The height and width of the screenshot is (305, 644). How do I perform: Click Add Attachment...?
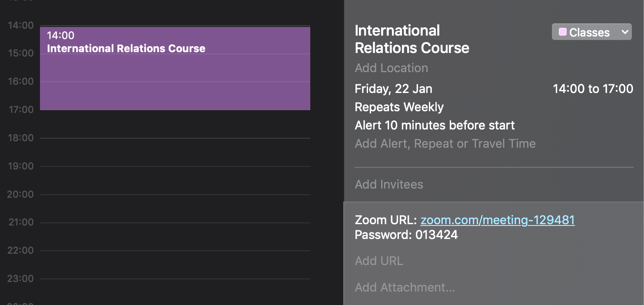405,288
